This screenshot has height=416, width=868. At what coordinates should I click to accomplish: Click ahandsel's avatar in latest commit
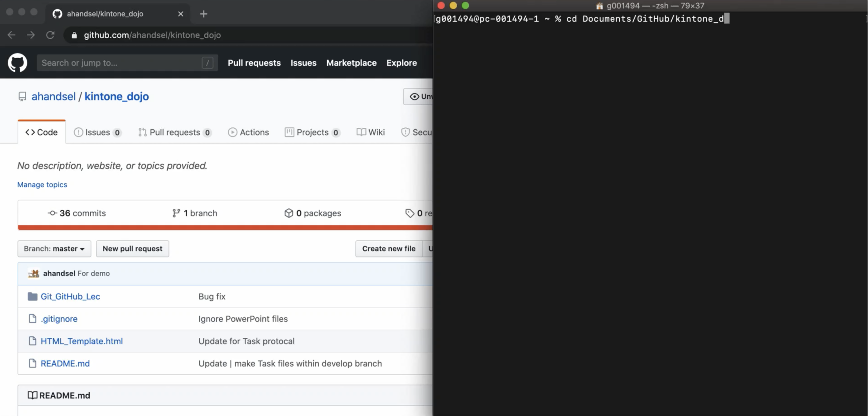pos(34,273)
